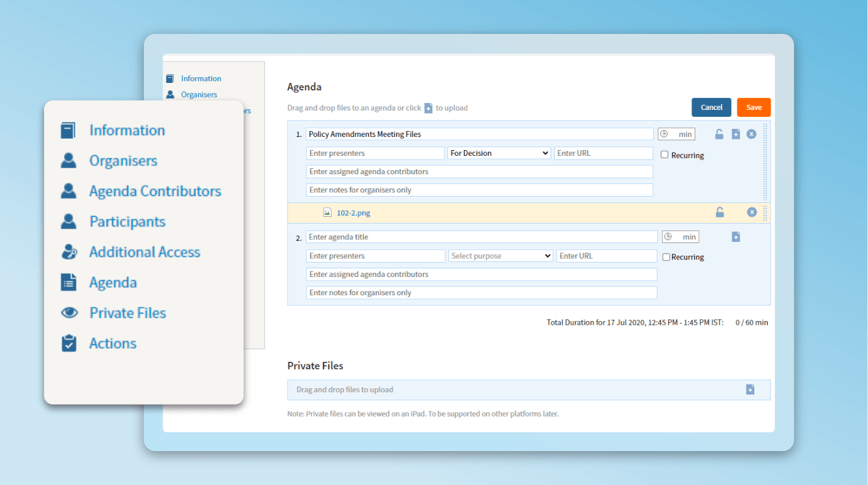Click padlock icon on 102-2.png row
Viewport: 868px width, 485px height.
(x=720, y=212)
